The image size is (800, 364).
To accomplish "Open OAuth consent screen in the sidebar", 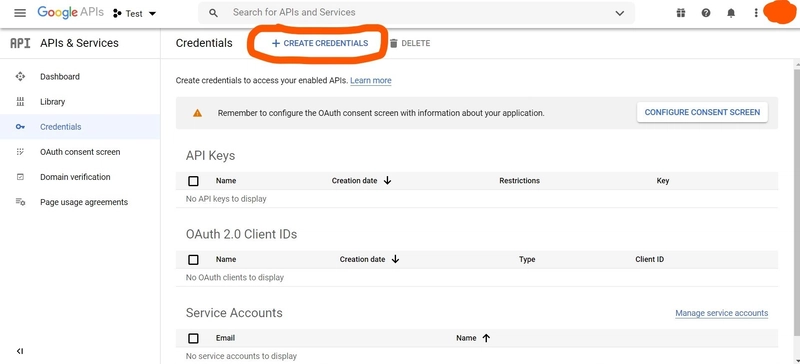I will pos(80,152).
